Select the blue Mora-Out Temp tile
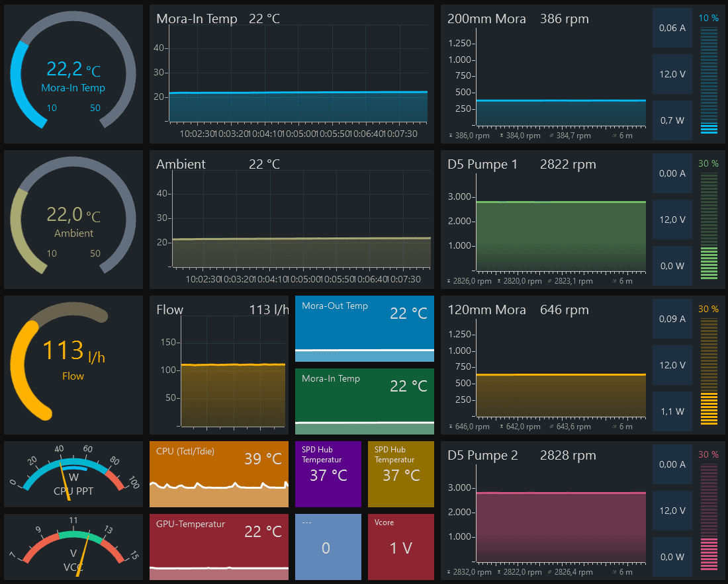The width and height of the screenshot is (728, 584). (365, 329)
